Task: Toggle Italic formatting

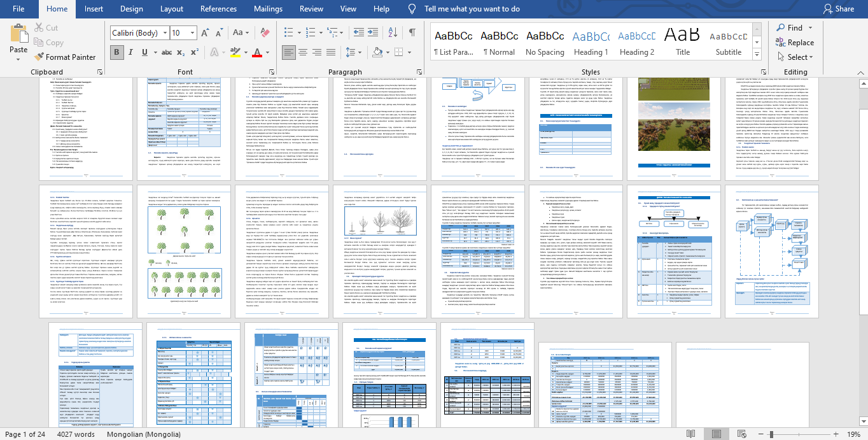Action: (132, 52)
